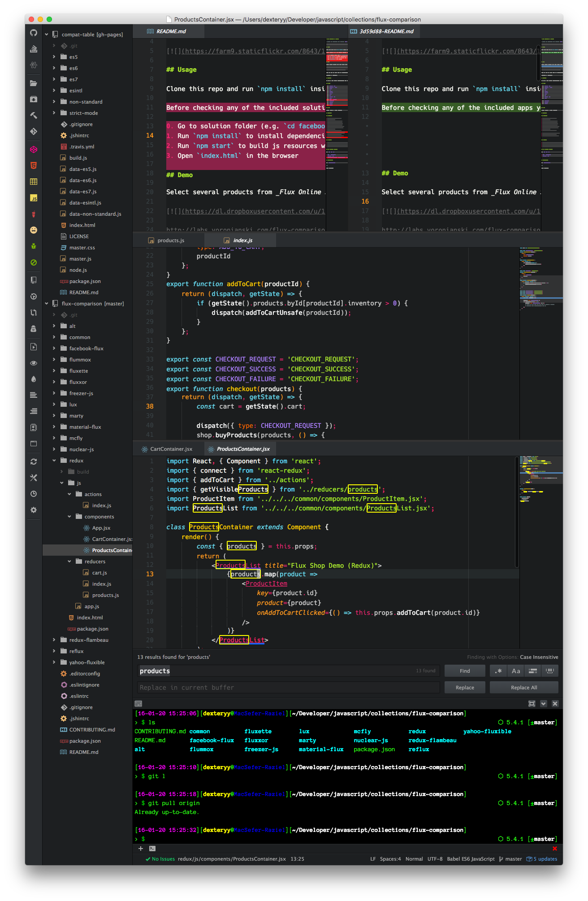This screenshot has height=901, width=588.
Task: Click the right-align lines icon in the toolbar
Action: 34,411
